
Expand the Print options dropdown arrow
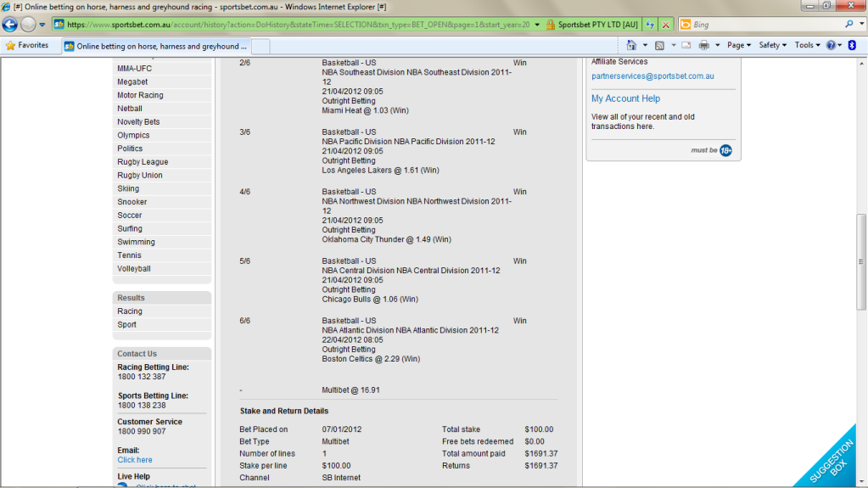(x=718, y=46)
